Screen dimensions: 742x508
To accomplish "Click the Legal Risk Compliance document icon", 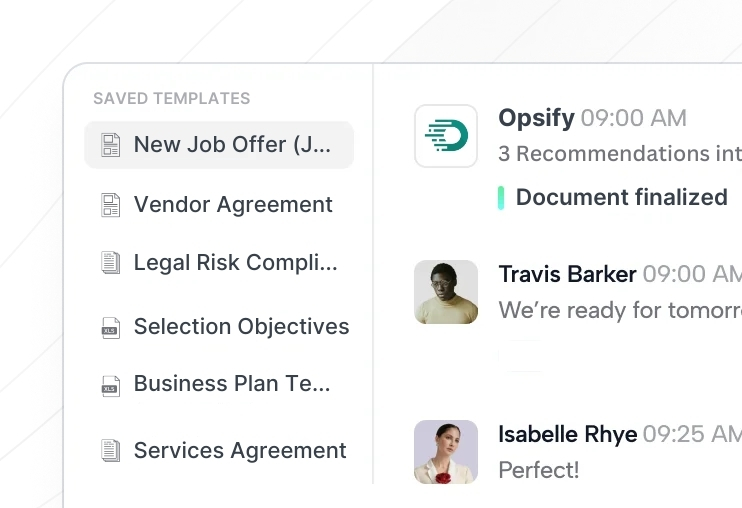I will point(110,263).
